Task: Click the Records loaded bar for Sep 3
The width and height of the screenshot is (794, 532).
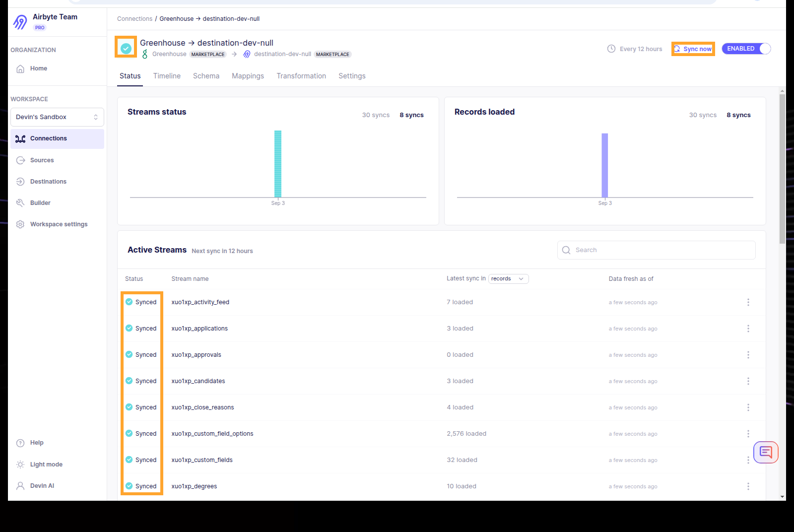Action: tap(605, 165)
